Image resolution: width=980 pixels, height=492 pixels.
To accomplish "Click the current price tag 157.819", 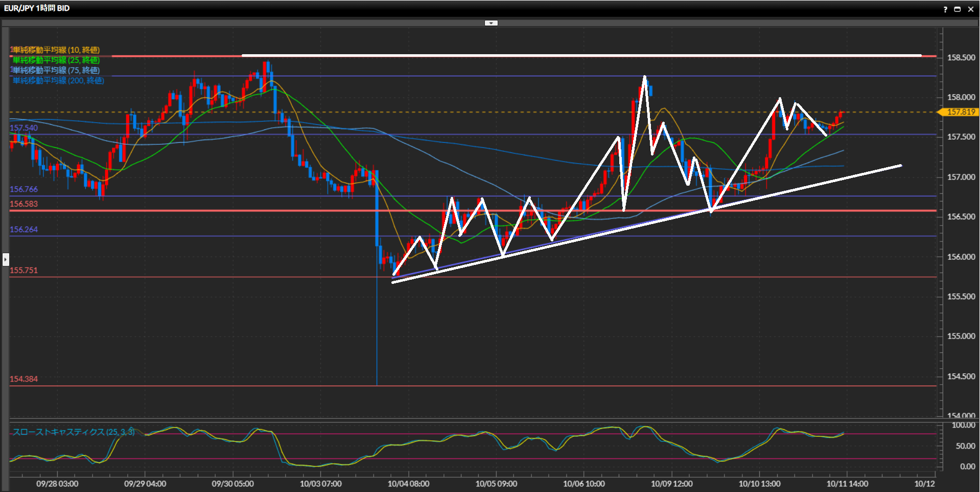I will click(961, 112).
